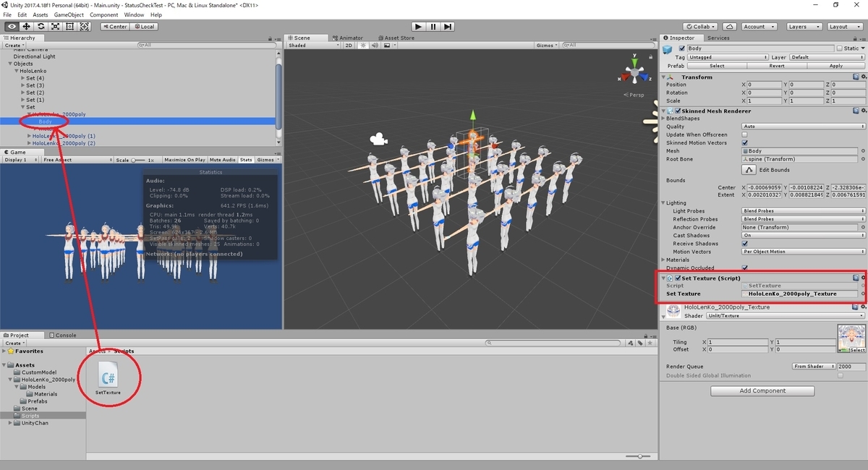Toggle scene lighting sun icon
The image size is (868, 470).
pyautogui.click(x=362, y=45)
